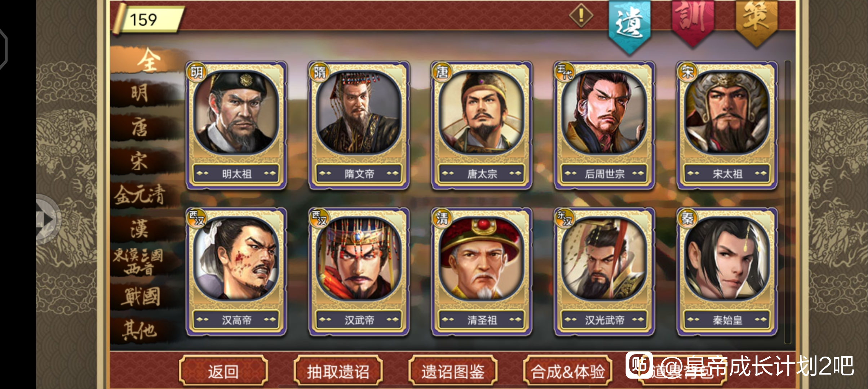The height and width of the screenshot is (389, 868).
Task: Click the 返回 button
Action: coord(223,371)
